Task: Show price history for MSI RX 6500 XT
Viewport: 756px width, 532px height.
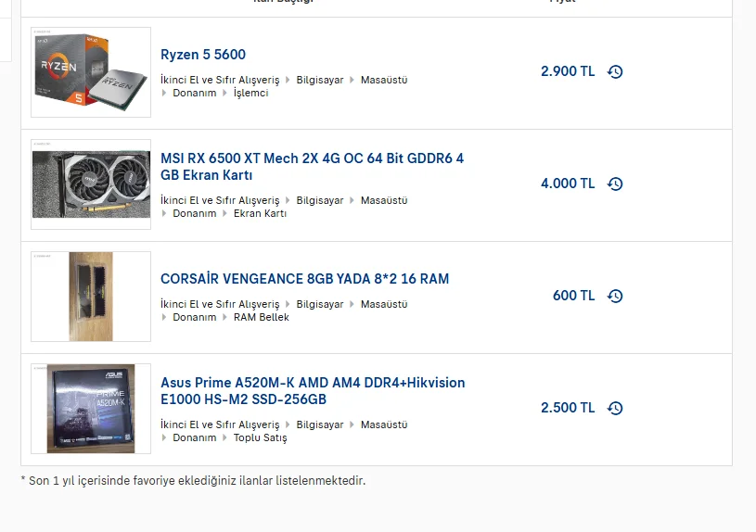Action: pos(615,184)
